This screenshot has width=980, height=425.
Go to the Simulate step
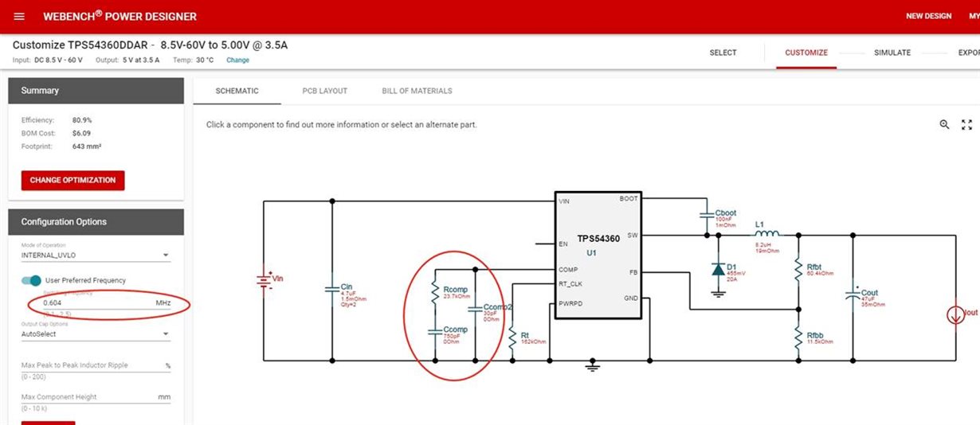892,53
